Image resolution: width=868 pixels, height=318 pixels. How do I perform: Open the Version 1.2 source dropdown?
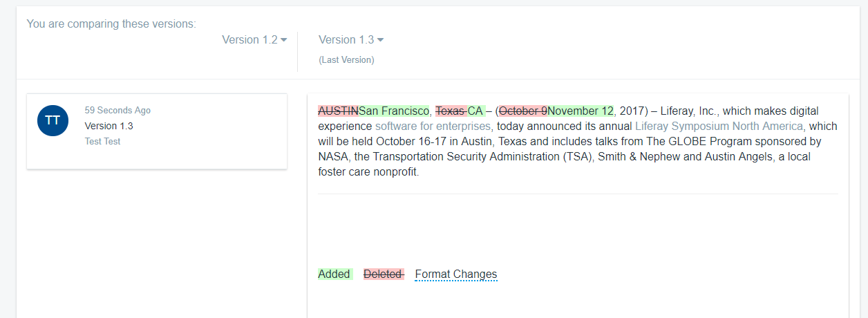[254, 40]
